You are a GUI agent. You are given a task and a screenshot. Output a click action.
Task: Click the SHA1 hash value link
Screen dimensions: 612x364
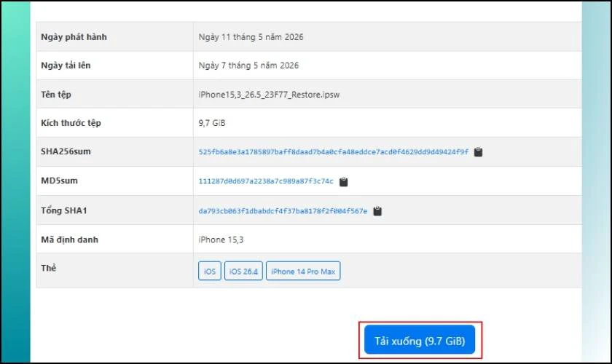283,211
